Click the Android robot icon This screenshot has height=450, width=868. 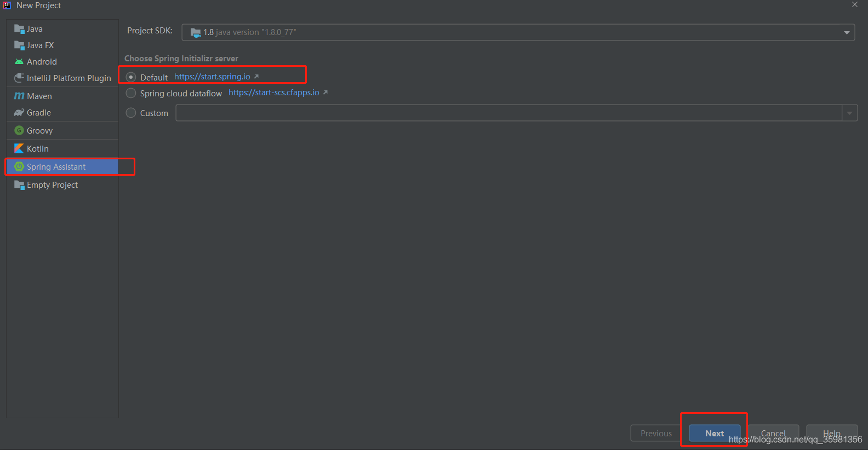[19, 62]
